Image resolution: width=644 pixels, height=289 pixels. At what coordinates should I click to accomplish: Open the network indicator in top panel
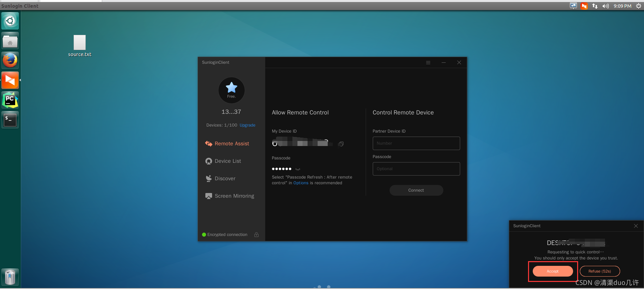pos(595,6)
